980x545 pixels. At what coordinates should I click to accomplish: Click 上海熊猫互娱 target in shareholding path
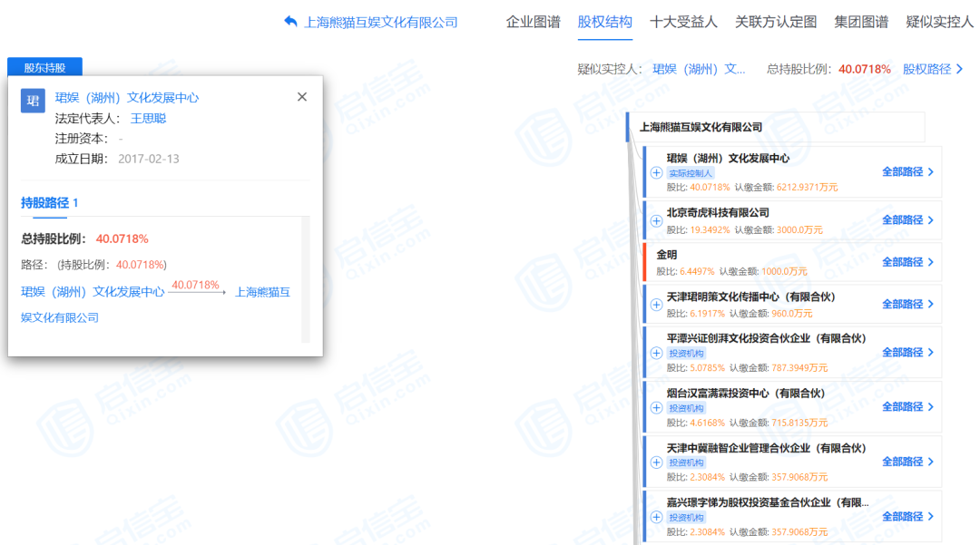click(x=262, y=291)
